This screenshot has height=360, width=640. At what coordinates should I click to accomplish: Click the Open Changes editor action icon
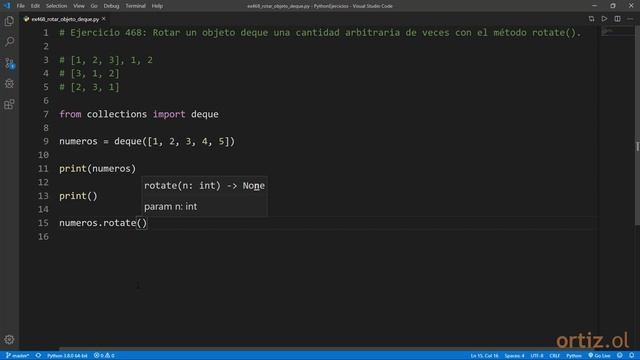[x=591, y=19]
